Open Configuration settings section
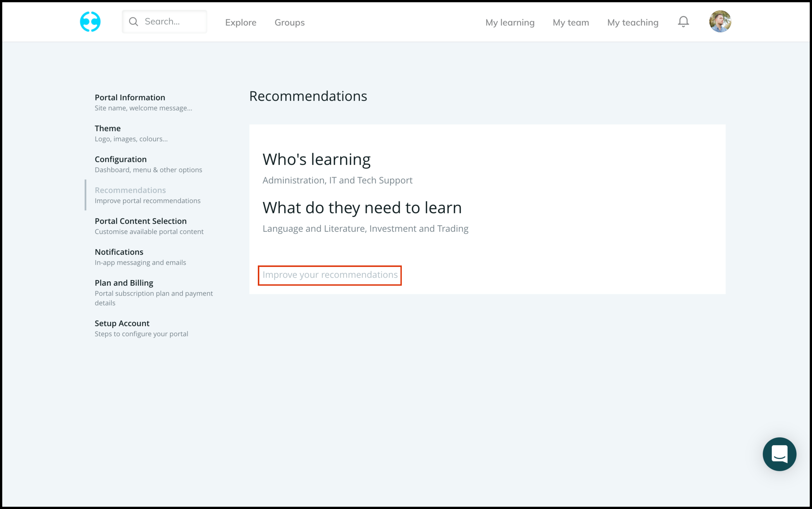The height and width of the screenshot is (509, 812). (121, 160)
